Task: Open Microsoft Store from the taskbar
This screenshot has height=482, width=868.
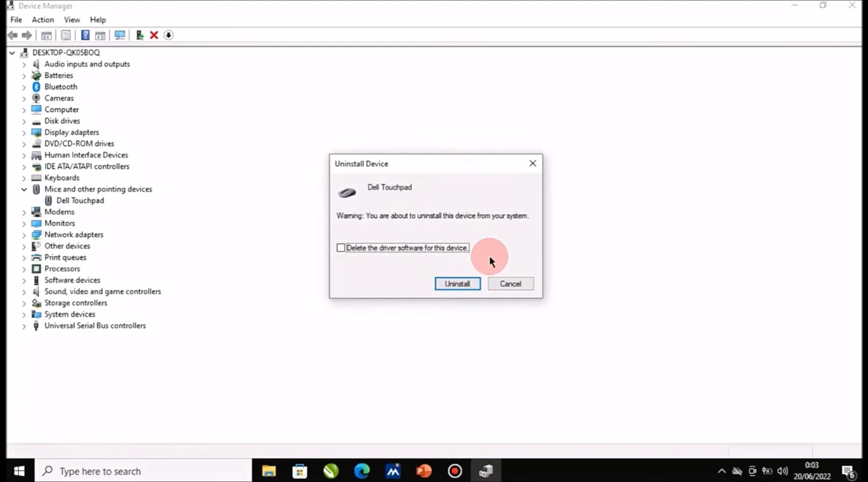Action: click(300, 471)
